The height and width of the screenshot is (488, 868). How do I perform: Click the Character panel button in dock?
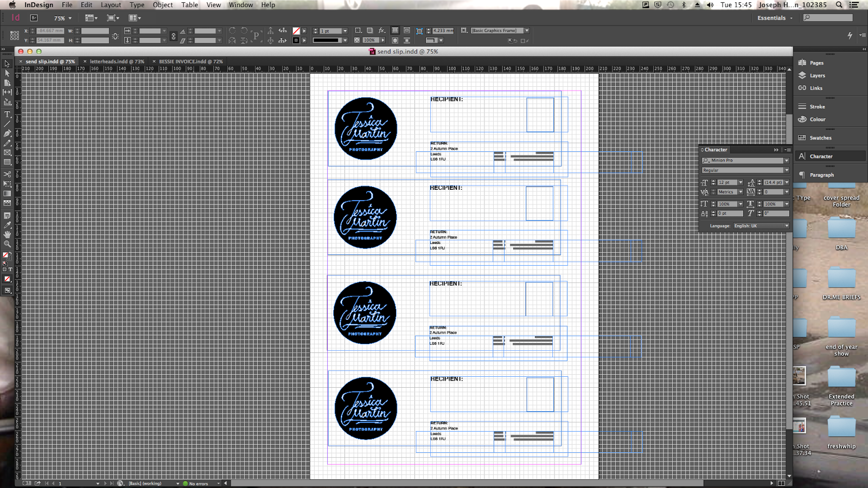pos(830,156)
